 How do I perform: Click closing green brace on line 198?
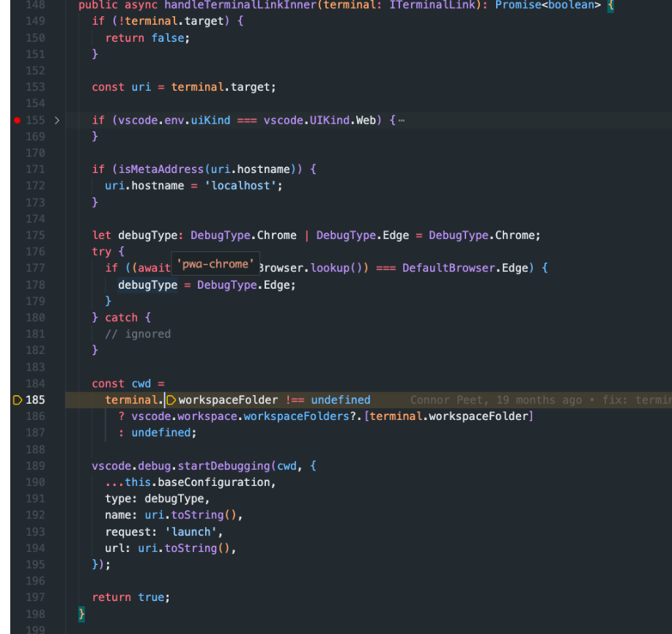pos(81,614)
